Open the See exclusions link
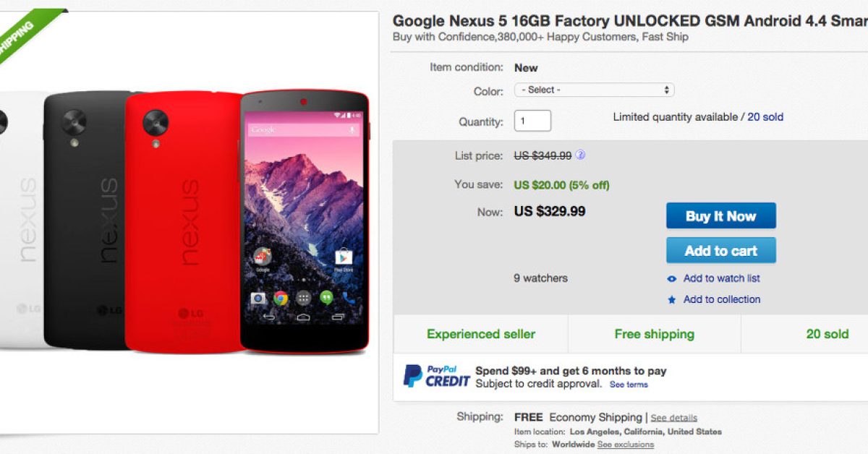This screenshot has width=868, height=454. coord(625,445)
